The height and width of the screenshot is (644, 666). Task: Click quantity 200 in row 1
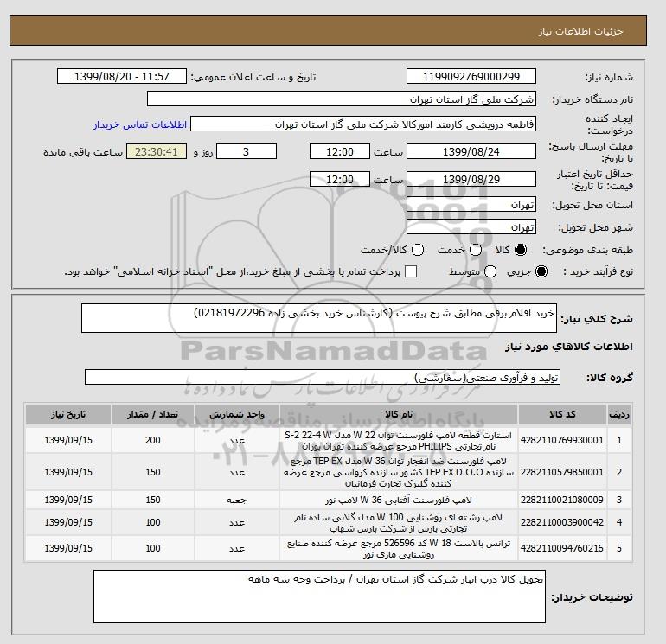[x=153, y=440]
